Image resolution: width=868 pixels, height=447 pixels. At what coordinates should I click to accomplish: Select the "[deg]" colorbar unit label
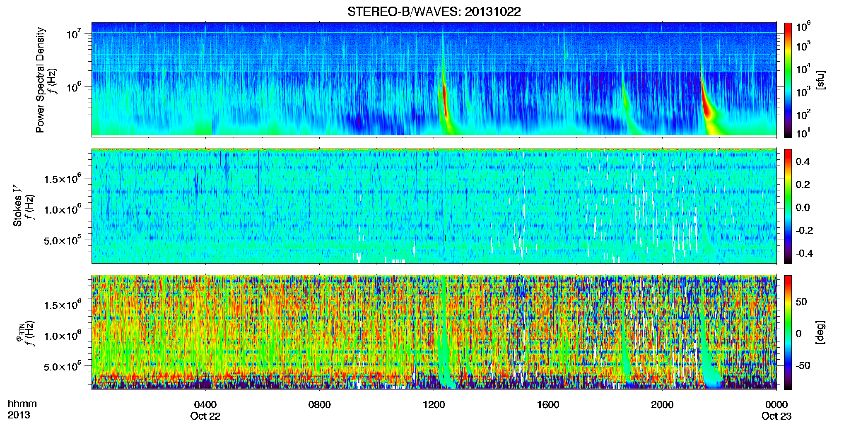[x=820, y=332]
